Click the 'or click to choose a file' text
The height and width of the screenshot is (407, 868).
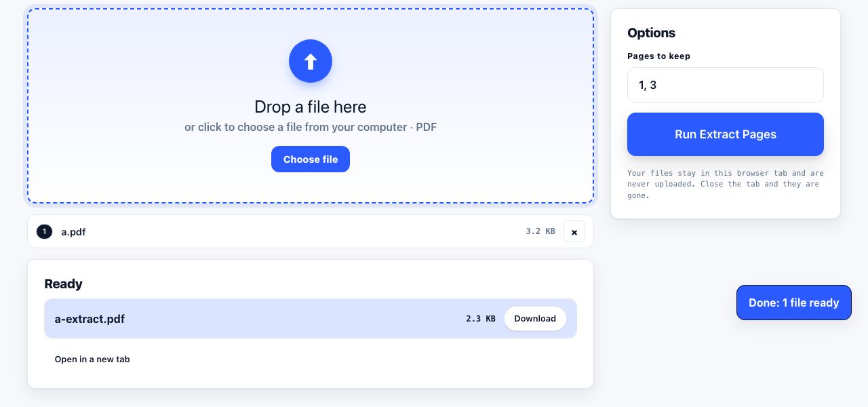(311, 128)
